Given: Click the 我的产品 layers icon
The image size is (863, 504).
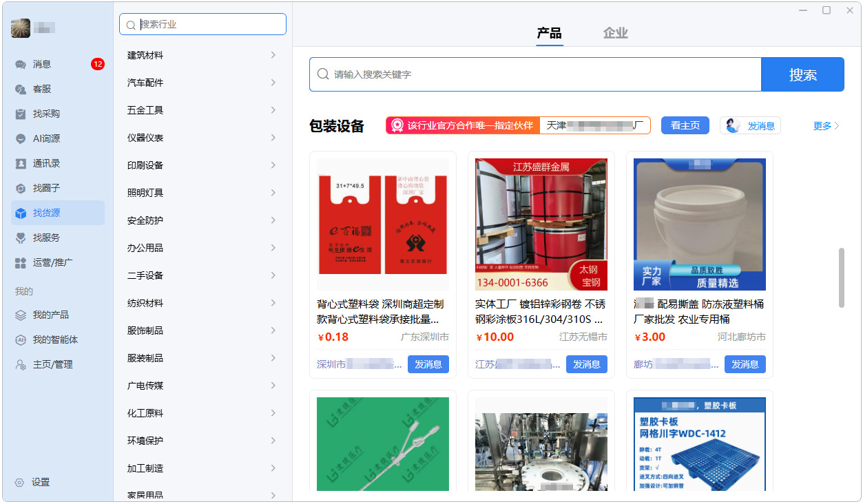Looking at the screenshot, I should coord(21,315).
